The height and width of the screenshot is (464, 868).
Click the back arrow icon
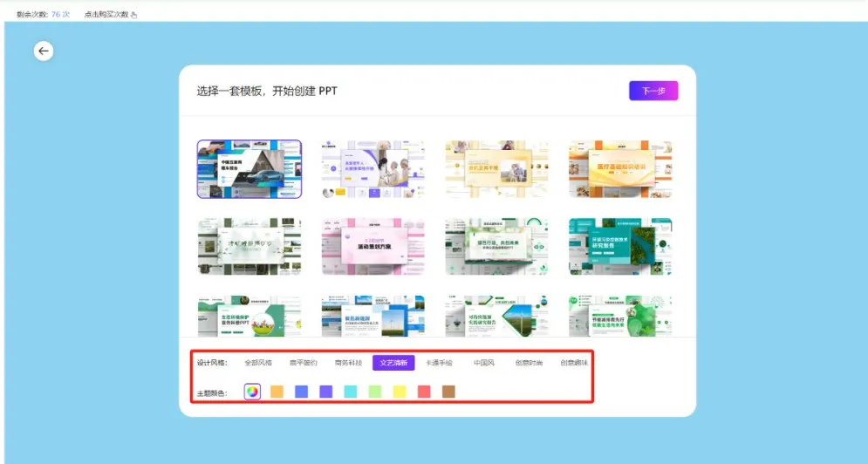pos(44,51)
